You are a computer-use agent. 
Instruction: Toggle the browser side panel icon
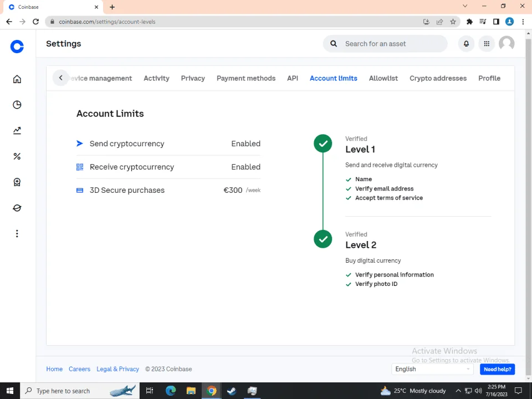tap(496, 22)
